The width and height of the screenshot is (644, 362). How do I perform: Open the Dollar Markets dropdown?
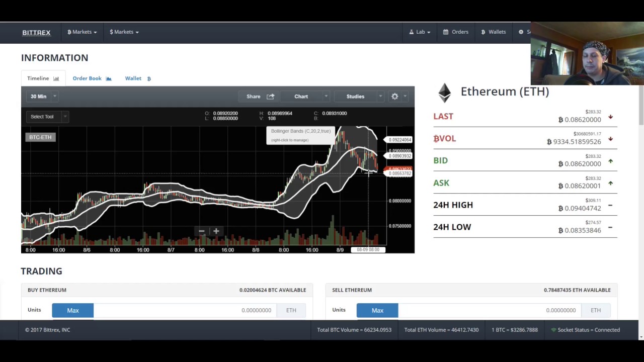click(x=124, y=32)
